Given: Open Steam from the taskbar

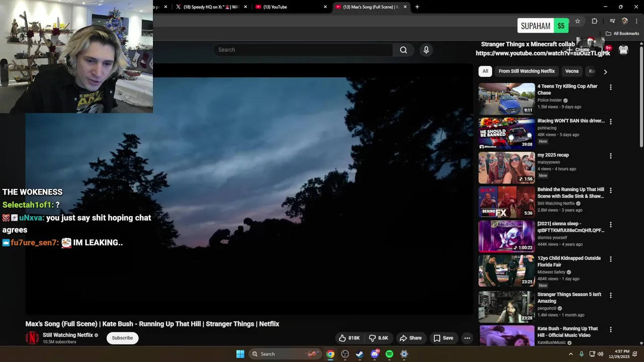Looking at the screenshot, I should point(360,354).
